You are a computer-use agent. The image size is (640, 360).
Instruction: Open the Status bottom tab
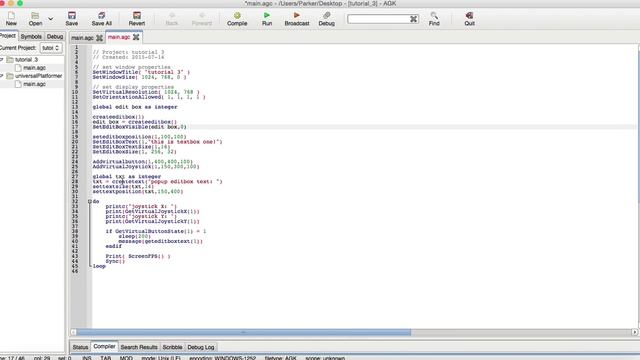(x=80, y=347)
